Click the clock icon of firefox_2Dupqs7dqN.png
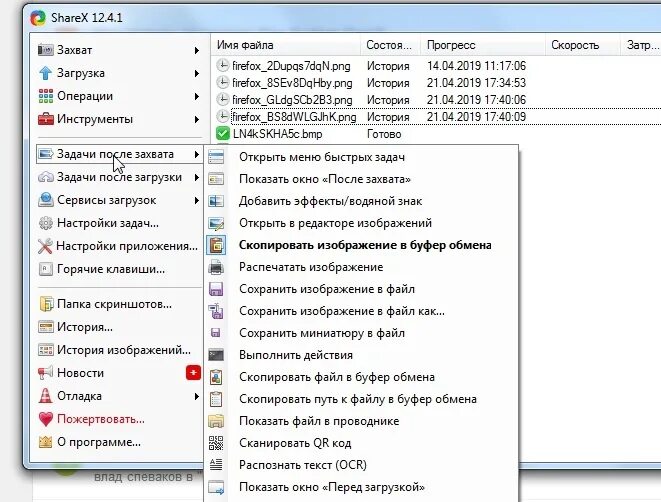The image size is (661, 502). coord(222,66)
